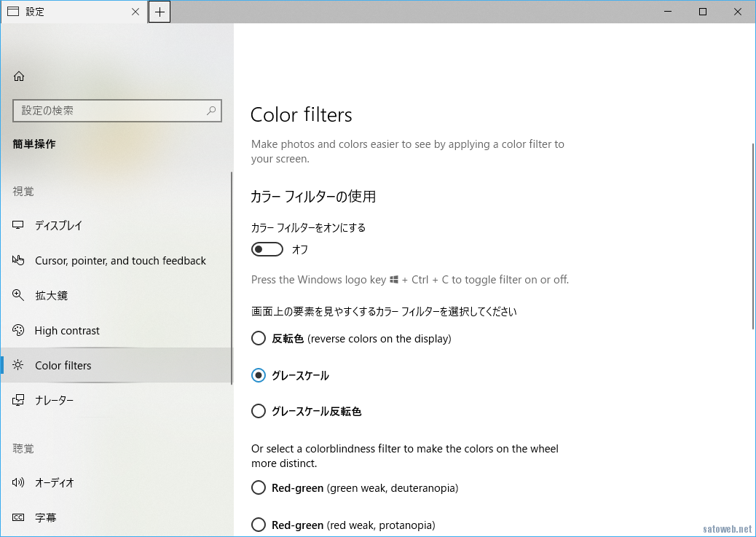
Task: Select the 反転色 radio button
Action: click(x=259, y=339)
